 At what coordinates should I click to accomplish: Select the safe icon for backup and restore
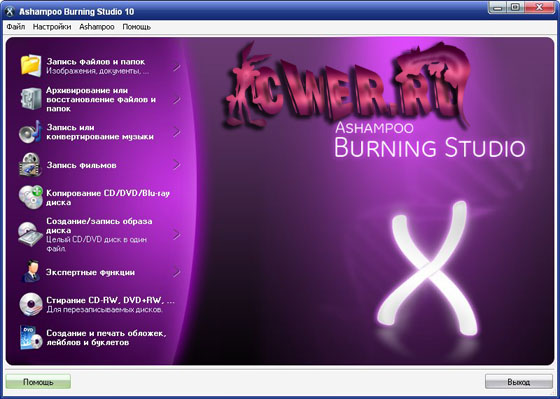(31, 99)
